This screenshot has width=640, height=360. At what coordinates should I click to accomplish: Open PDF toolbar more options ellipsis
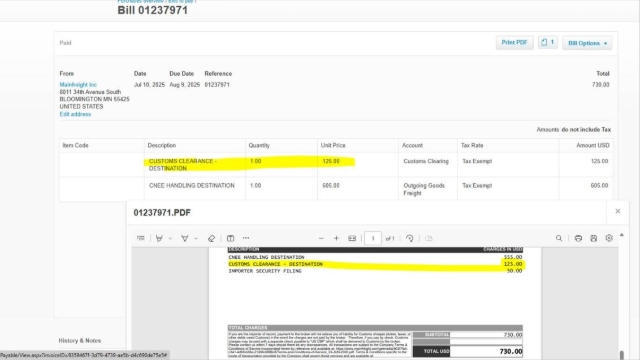[246, 238]
